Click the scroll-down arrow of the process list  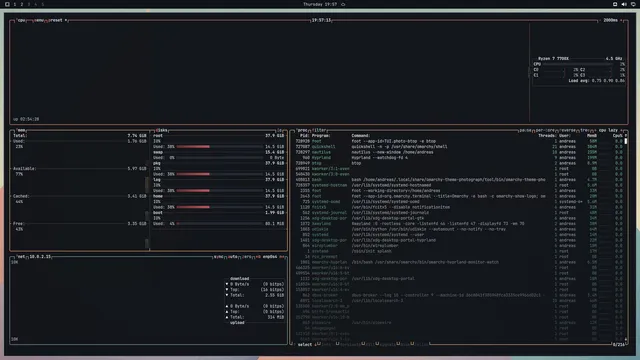pyautogui.click(x=626, y=339)
